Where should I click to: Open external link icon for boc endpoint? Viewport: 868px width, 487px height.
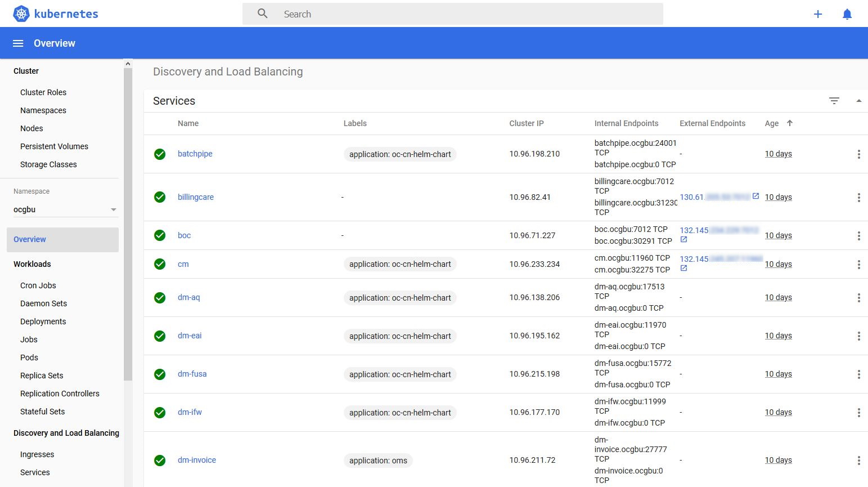pyautogui.click(x=683, y=240)
